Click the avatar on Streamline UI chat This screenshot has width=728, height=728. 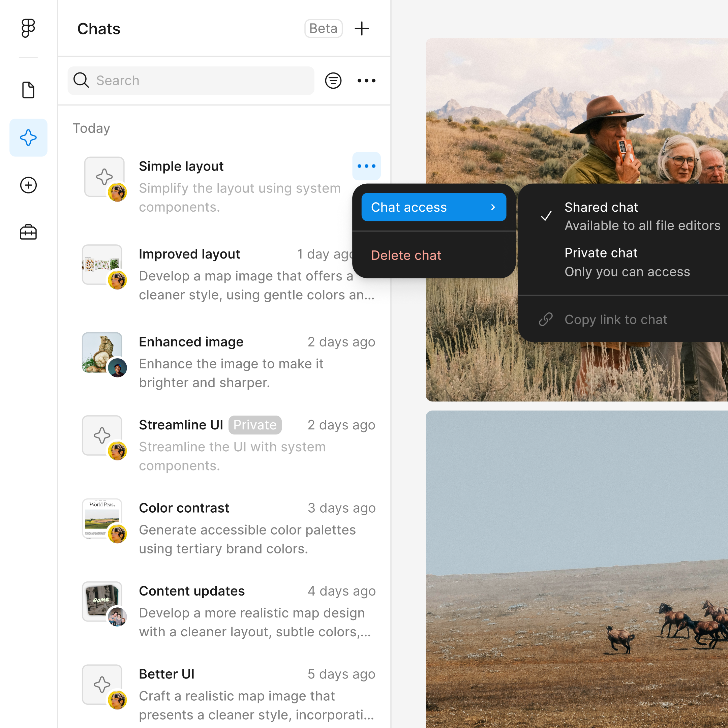coord(117,451)
